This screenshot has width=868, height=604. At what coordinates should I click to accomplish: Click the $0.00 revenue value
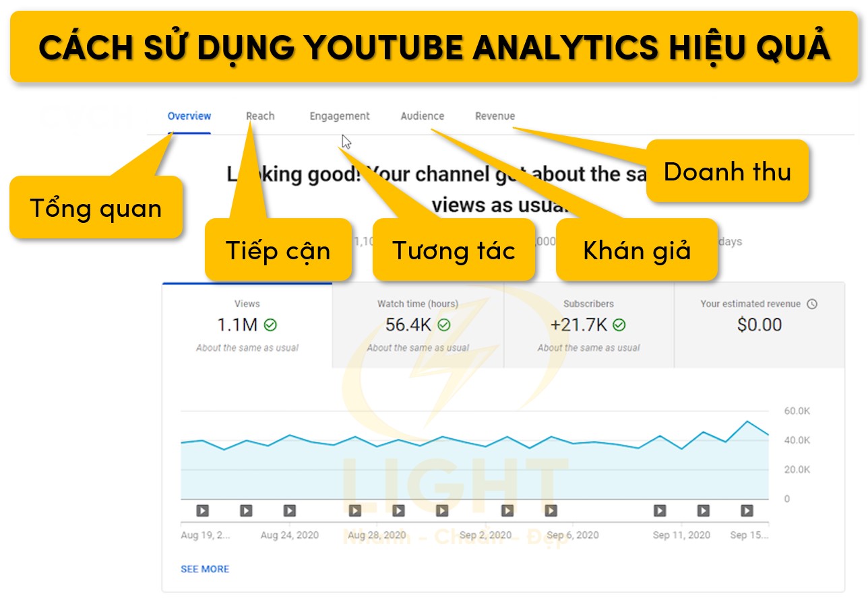click(759, 325)
